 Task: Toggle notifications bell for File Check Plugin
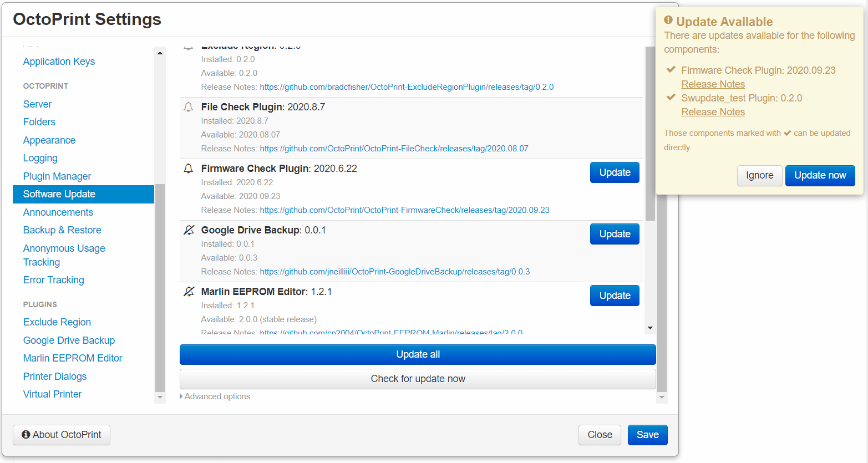click(x=189, y=107)
